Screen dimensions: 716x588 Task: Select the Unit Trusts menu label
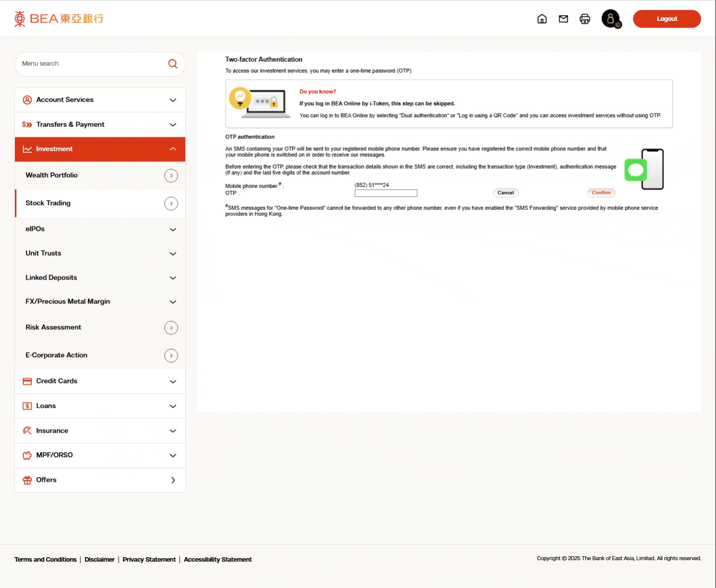click(x=43, y=253)
